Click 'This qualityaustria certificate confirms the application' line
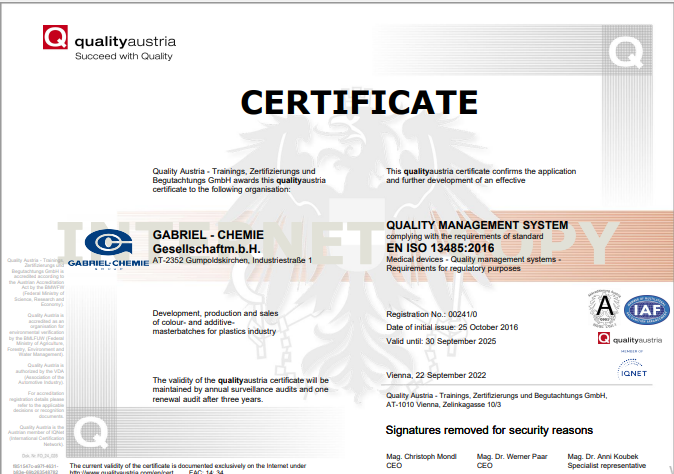This screenshot has width=674, height=474. click(481, 171)
